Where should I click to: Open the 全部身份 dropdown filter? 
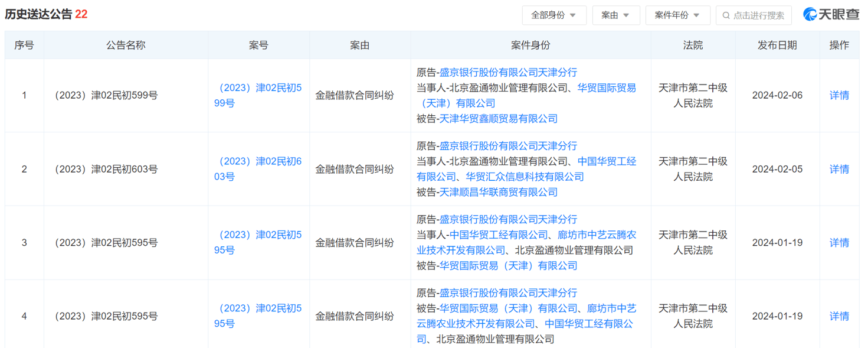click(554, 15)
